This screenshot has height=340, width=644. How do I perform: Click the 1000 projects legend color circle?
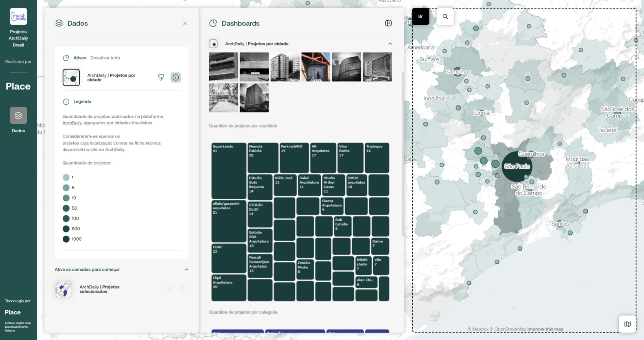click(x=66, y=239)
